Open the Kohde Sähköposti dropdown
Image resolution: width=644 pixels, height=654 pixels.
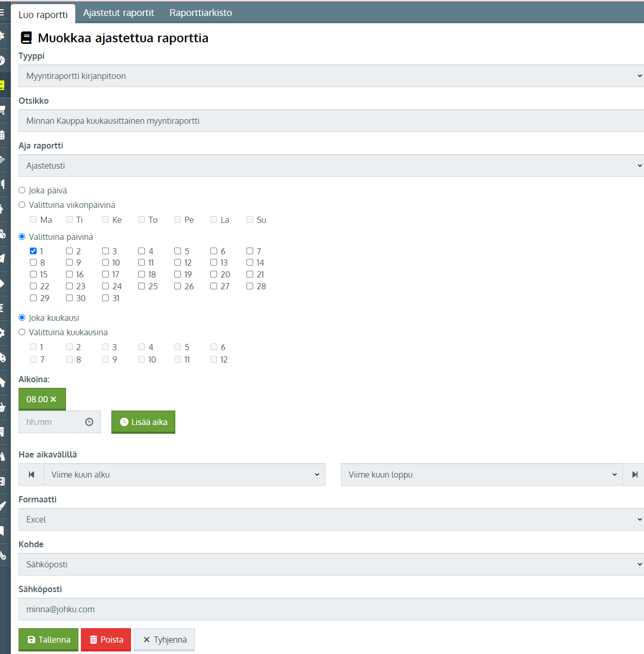(x=331, y=564)
